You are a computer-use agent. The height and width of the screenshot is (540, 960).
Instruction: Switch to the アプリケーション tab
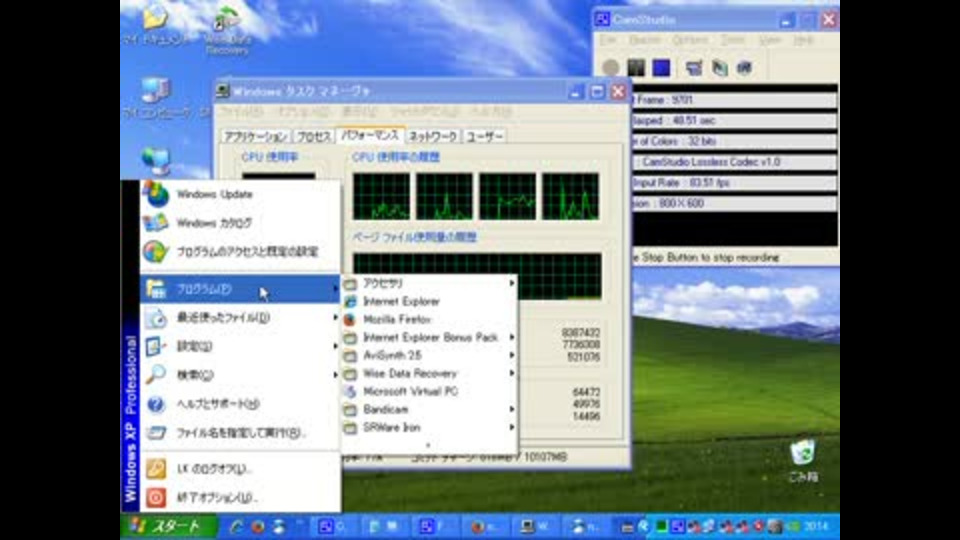tap(255, 137)
